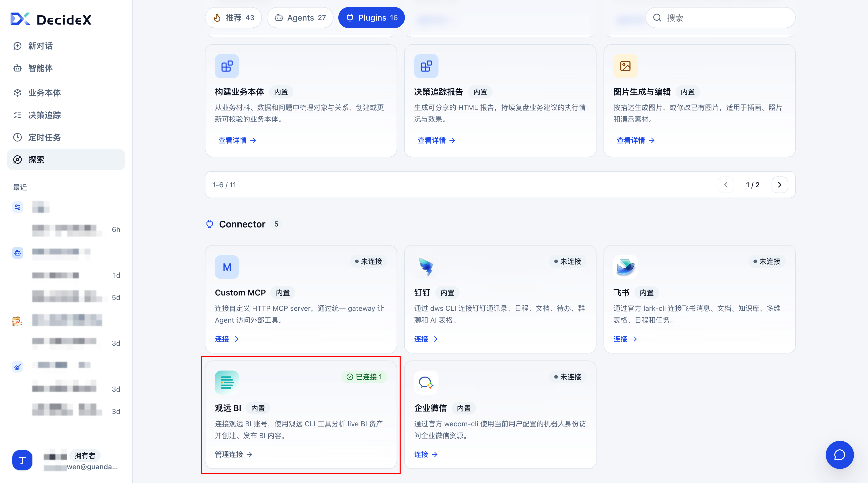The height and width of the screenshot is (483, 868).
Task: Click the 已连接 1 status badge
Action: click(364, 377)
